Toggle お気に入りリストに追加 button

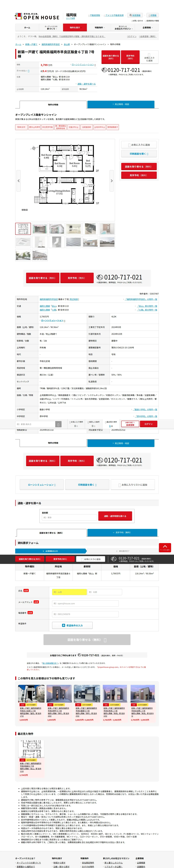[133, 484]
